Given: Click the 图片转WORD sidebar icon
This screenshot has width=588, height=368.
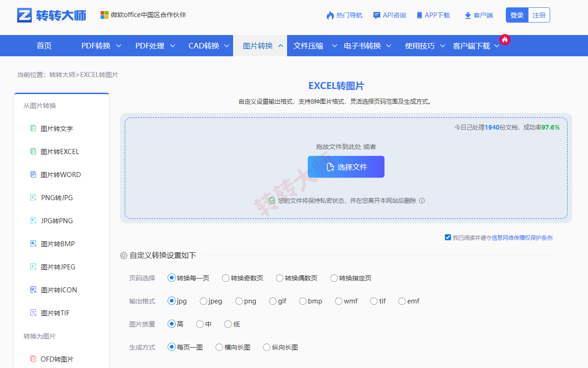Looking at the screenshot, I should tap(33, 174).
